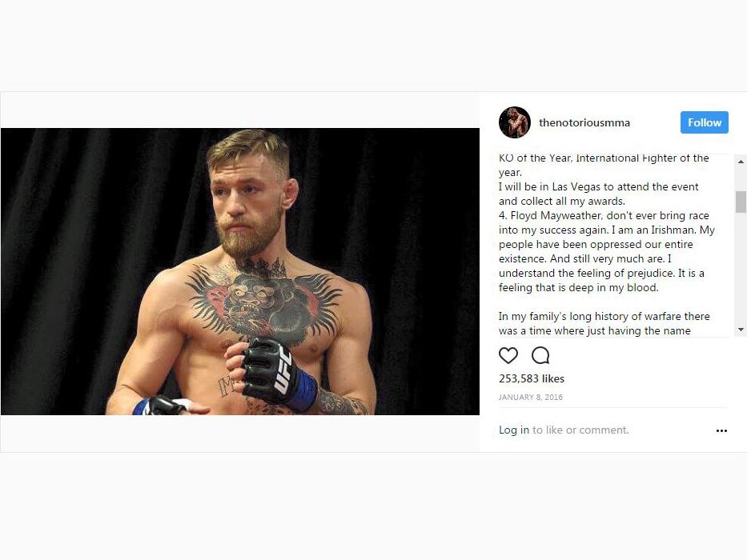Click the thenotoriousmma profile avatar
Viewport: 747px width, 560px height.
tap(515, 122)
